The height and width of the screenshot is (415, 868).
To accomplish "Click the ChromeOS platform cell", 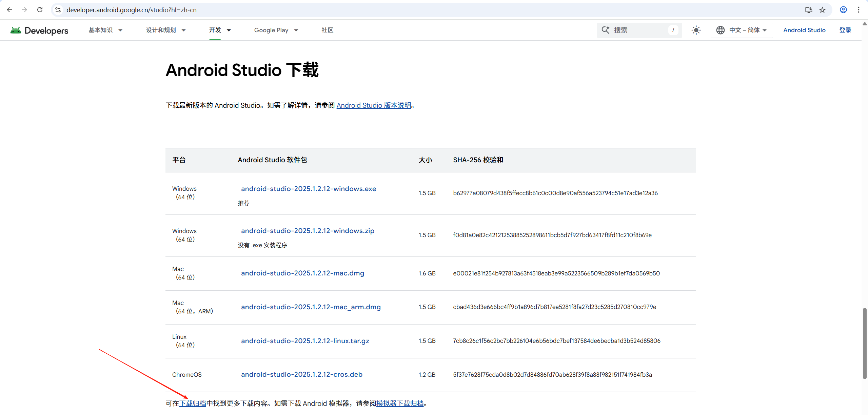I will [x=187, y=375].
